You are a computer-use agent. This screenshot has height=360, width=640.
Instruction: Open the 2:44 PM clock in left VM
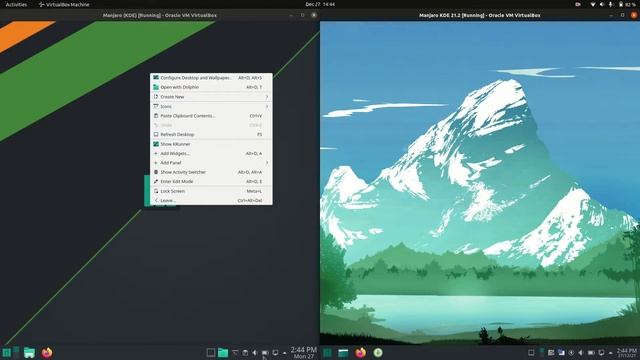[304, 353]
